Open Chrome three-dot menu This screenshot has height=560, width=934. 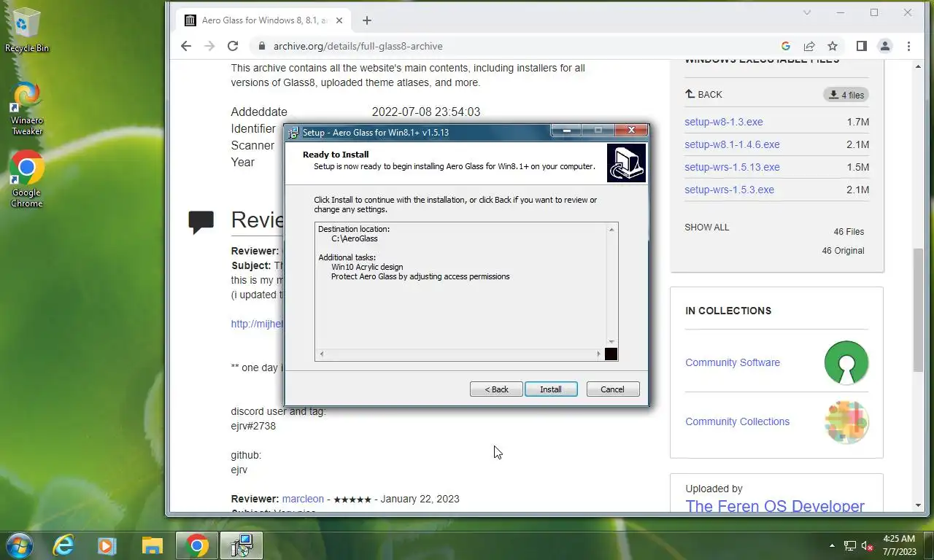click(908, 46)
